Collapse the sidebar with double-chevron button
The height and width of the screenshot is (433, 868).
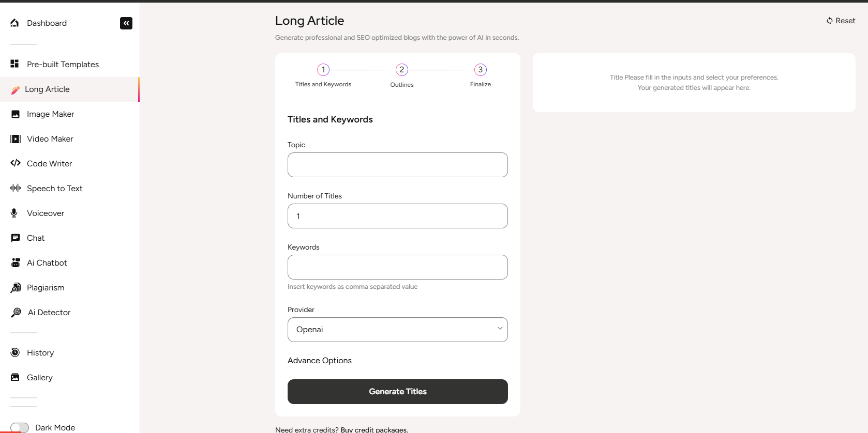(x=126, y=23)
